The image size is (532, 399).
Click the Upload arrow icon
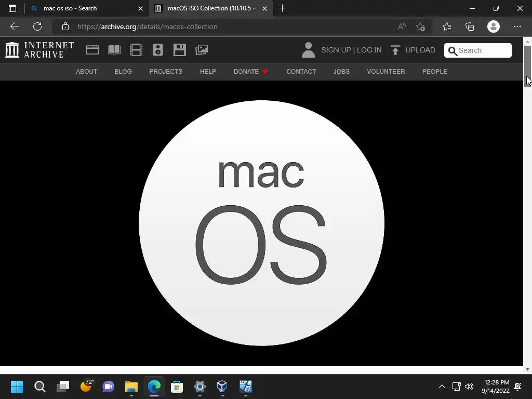click(x=395, y=50)
